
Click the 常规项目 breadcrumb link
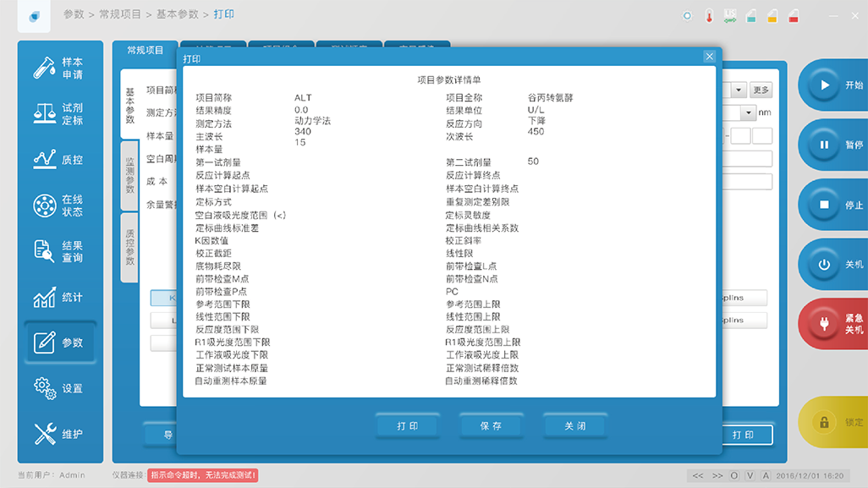click(120, 14)
